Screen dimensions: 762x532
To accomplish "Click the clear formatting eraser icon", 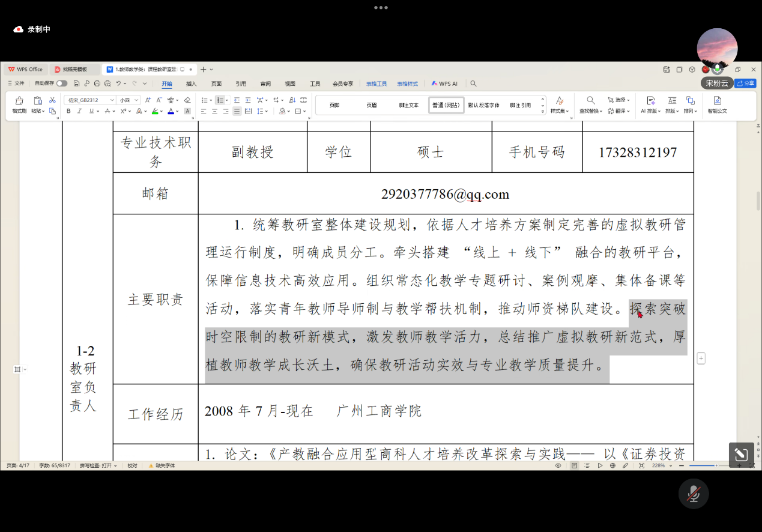I will point(187,100).
